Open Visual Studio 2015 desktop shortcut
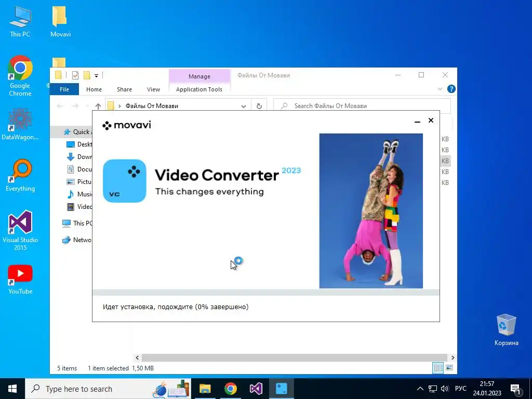Image resolution: width=532 pixels, height=399 pixels. 20,230
